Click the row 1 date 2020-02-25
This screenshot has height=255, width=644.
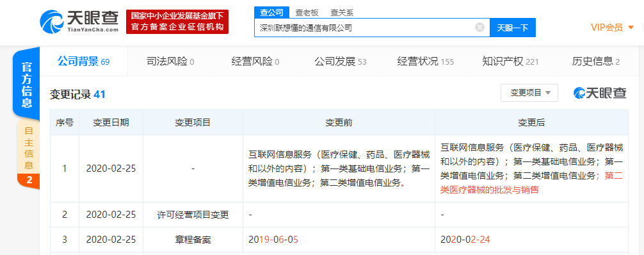click(111, 169)
